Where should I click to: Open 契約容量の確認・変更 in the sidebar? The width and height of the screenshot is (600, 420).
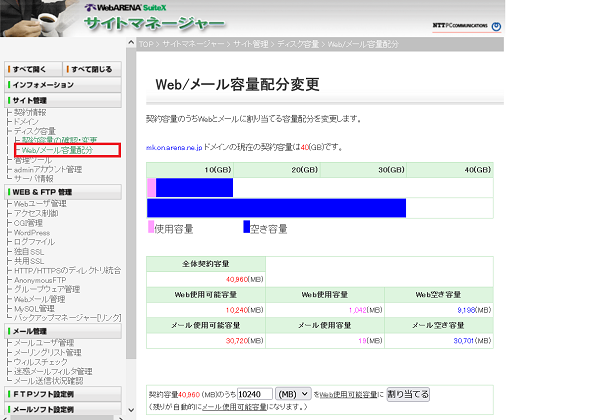(x=60, y=140)
